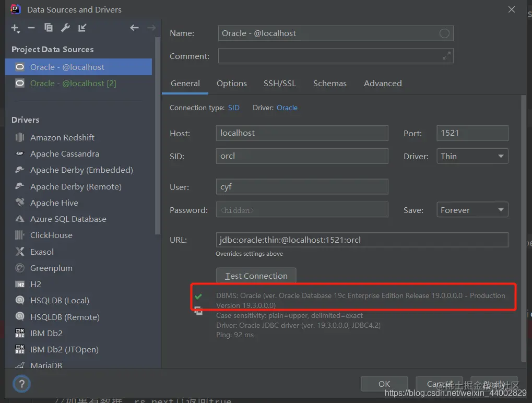Viewport: 532px width, 403px height.
Task: Duplicate the selected data source
Action: 49,28
